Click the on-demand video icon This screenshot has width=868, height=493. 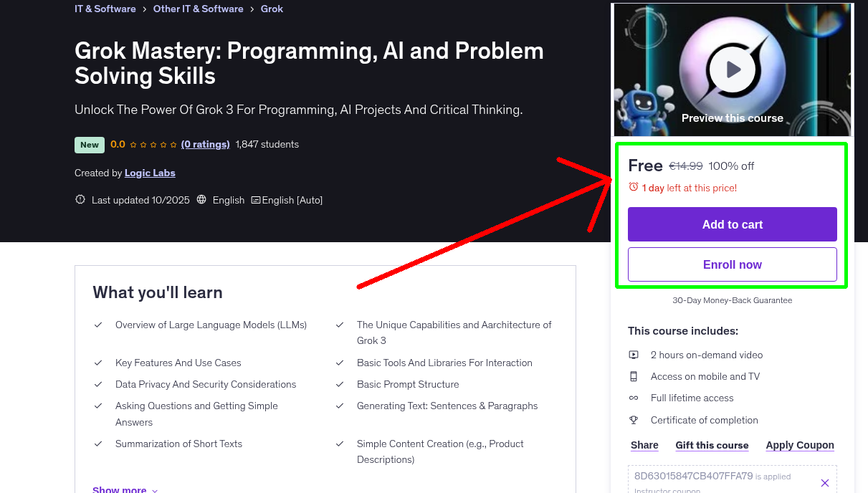click(x=634, y=355)
